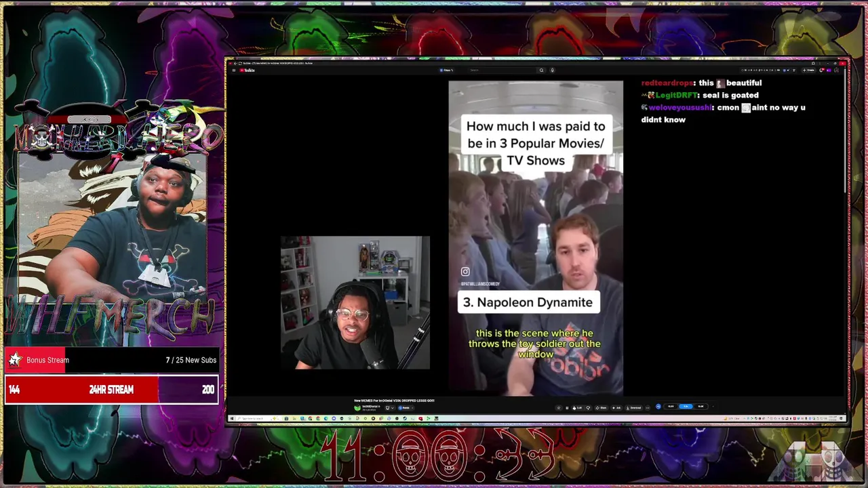Reload the page in browser title bar

coord(240,63)
